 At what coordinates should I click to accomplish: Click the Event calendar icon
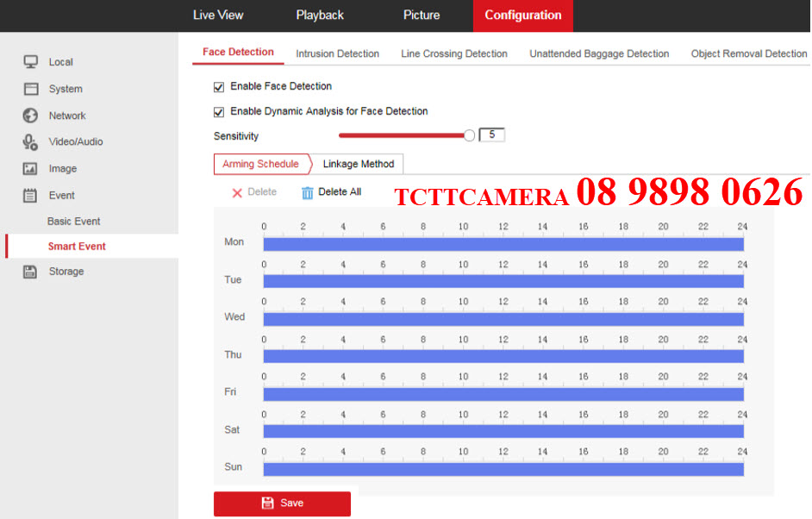31,196
